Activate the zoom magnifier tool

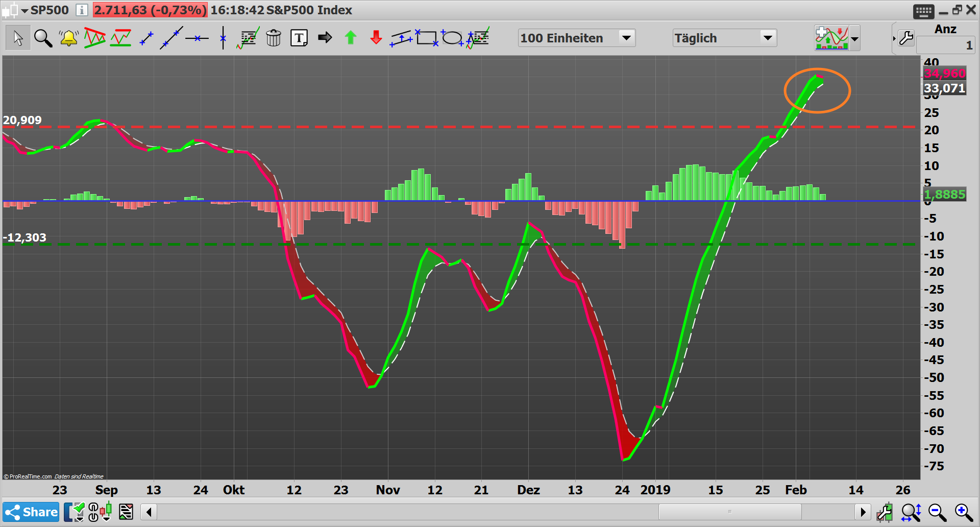(x=43, y=37)
